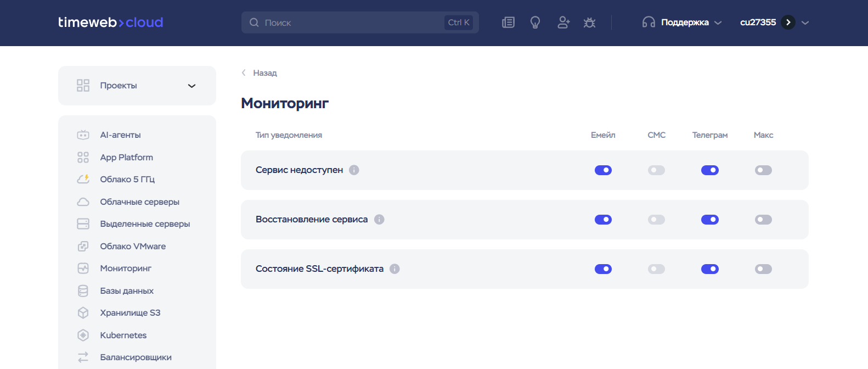Screen dimensions: 868x369
Task: Go back via Назад link
Action: pos(259,73)
